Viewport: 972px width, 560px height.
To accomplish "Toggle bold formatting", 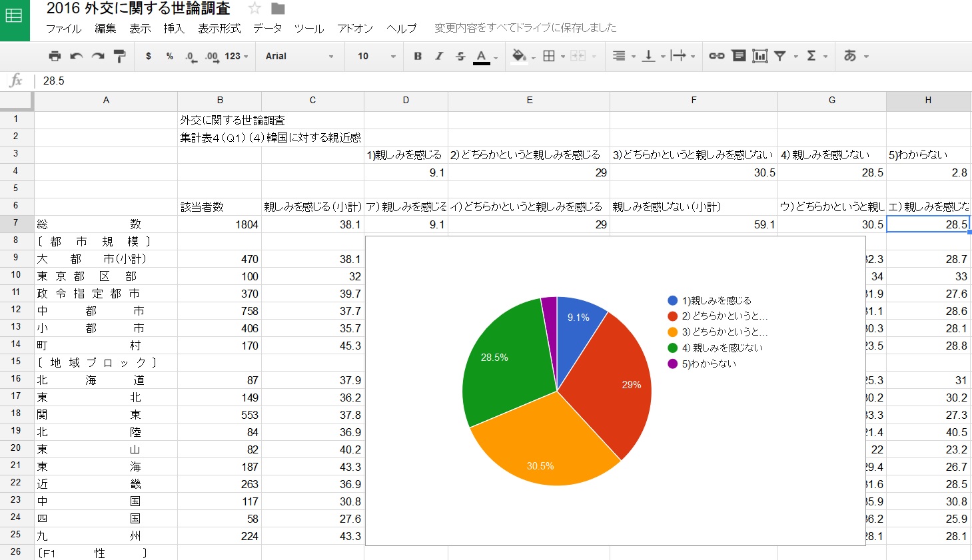I will [x=418, y=56].
